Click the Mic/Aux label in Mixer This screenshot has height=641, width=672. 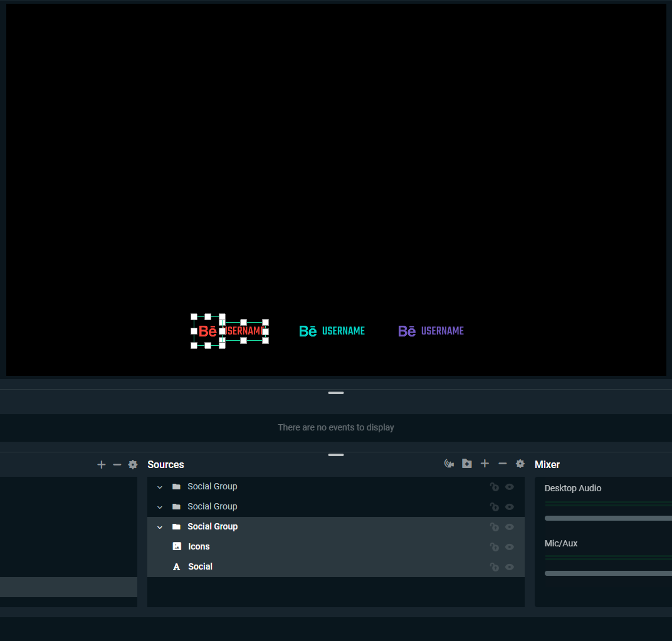point(560,543)
